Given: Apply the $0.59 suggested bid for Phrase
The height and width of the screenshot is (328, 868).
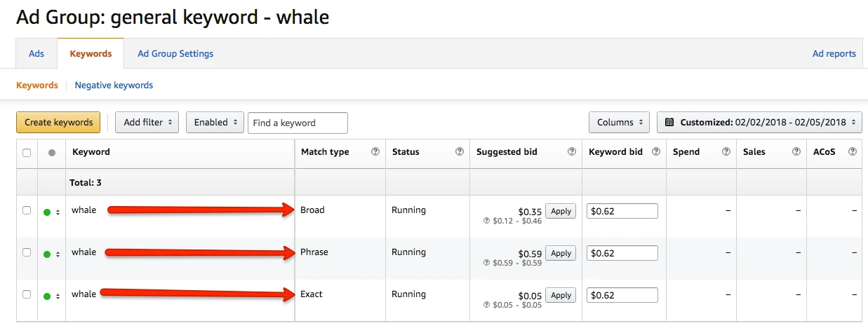Looking at the screenshot, I should click(561, 253).
